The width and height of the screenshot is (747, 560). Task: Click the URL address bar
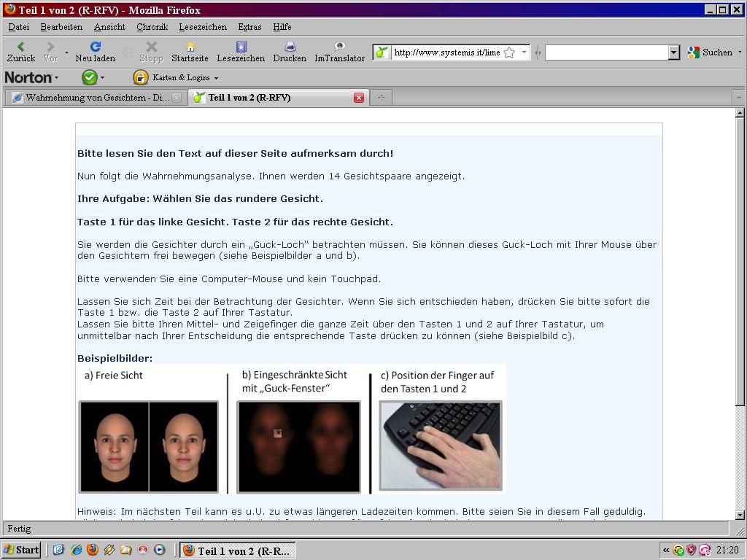click(446, 52)
